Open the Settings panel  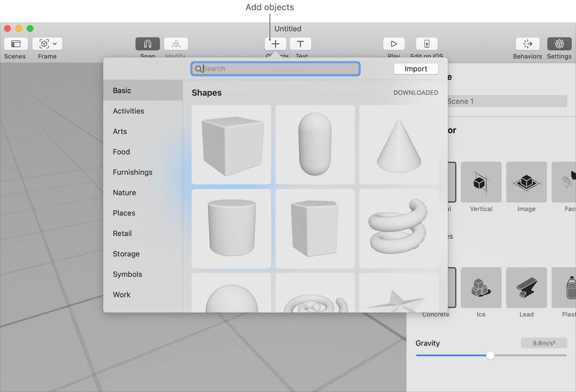point(559,44)
